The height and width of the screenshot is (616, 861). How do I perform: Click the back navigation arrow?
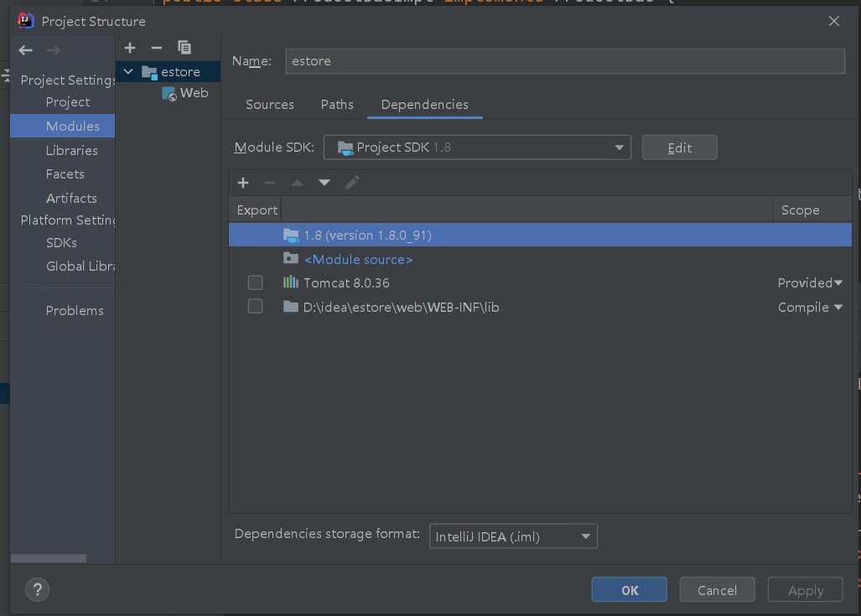point(25,50)
